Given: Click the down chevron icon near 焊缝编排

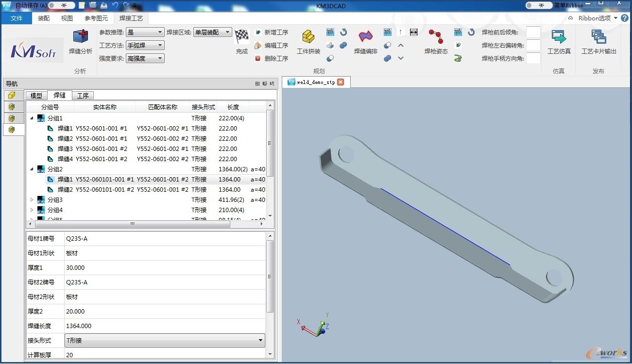Looking at the screenshot, I should (x=401, y=58).
